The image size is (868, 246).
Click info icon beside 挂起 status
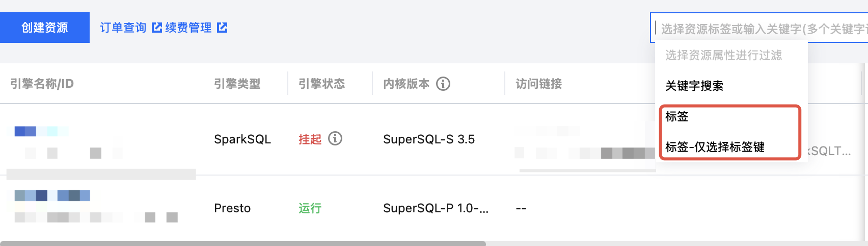pos(335,138)
